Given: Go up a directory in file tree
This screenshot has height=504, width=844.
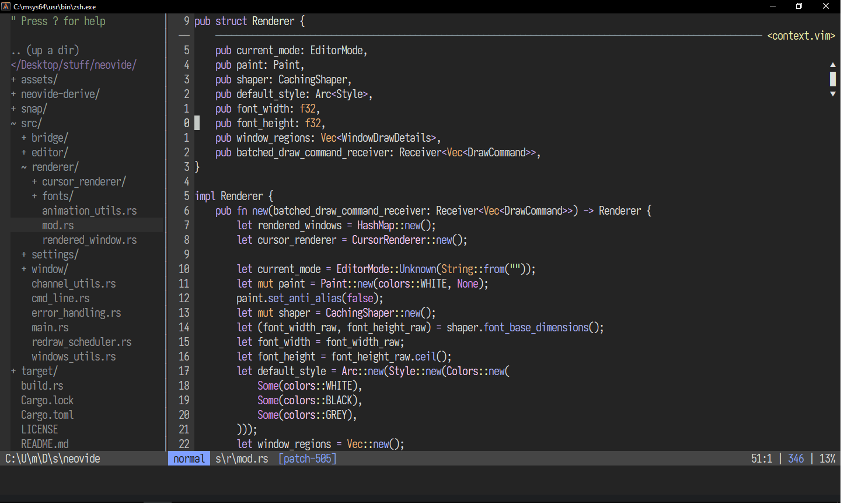Looking at the screenshot, I should [x=45, y=50].
